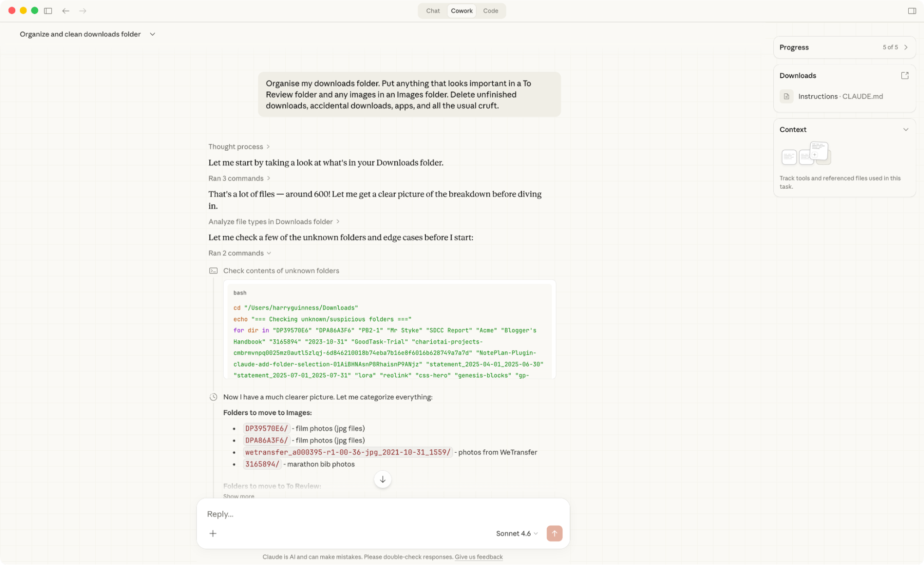924x565 pixels.
Task: Click the back arrow icon
Action: click(x=66, y=11)
